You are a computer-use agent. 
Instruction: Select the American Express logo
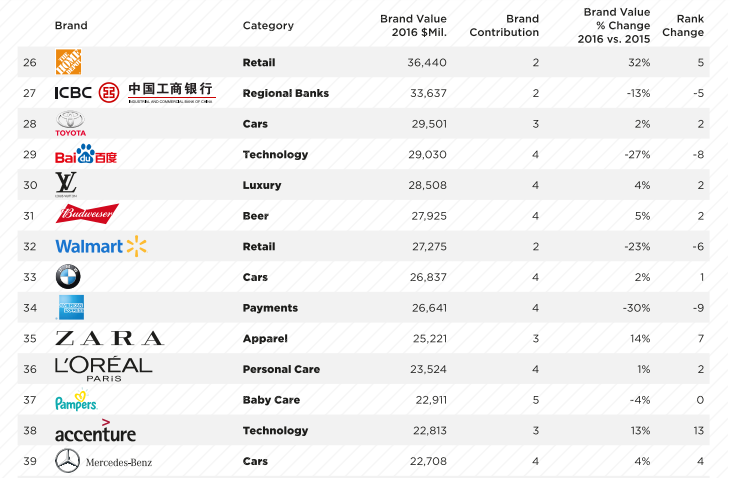[x=71, y=307]
